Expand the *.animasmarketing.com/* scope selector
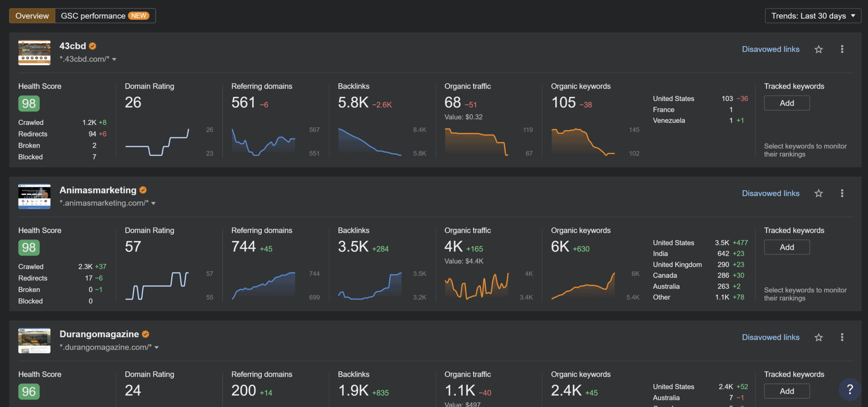Viewport: 868px width, 407px height. click(154, 203)
